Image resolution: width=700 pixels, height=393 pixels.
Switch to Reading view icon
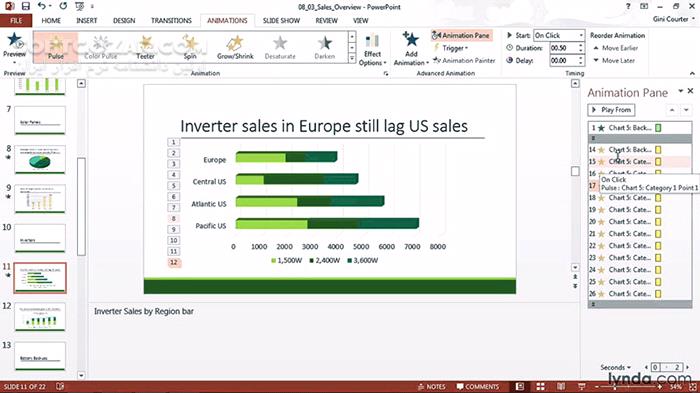(561, 387)
